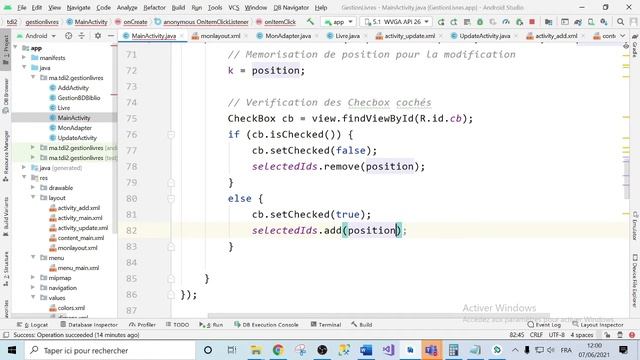
Task: Open AVD Manager device icon
Action: [x=591, y=22]
